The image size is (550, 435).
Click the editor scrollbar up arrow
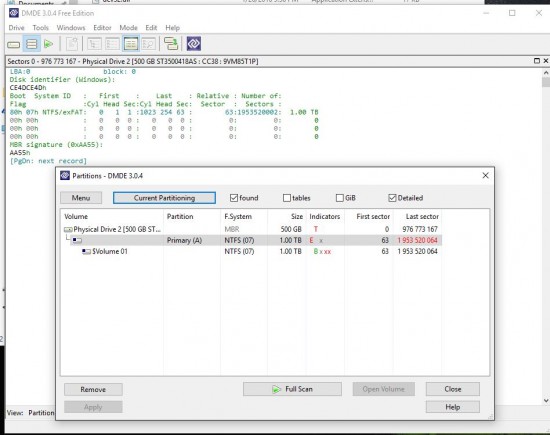point(546,73)
